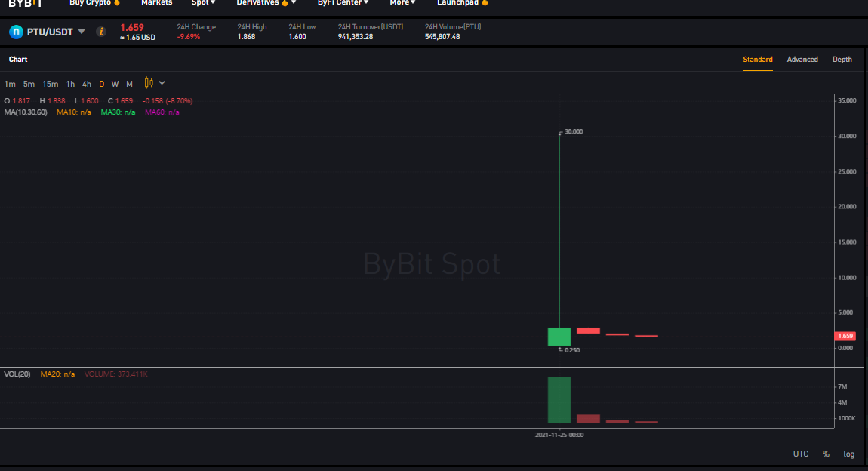This screenshot has width=868, height=471.
Task: Click the MA10 indicator value
Action: 74,112
